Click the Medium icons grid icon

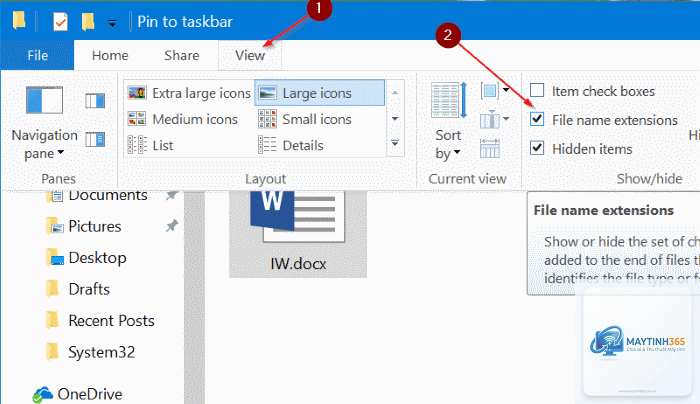137,119
